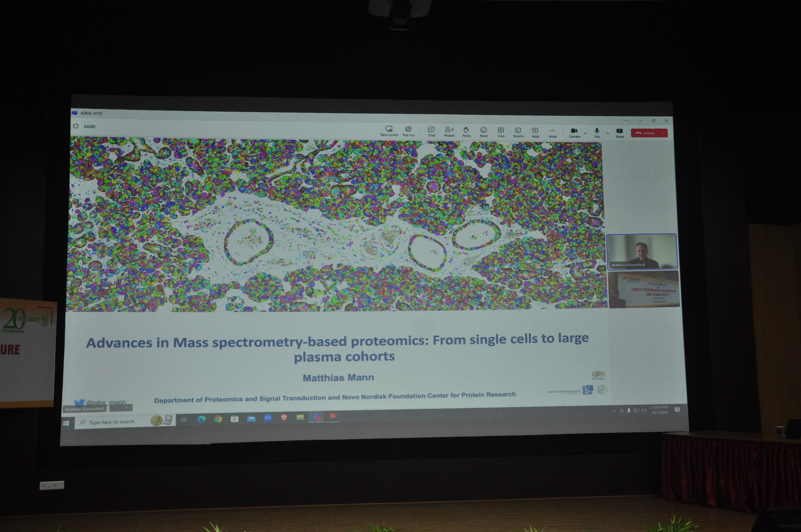Expand the Mic options arrow
The width and height of the screenshot is (801, 532).
[608, 133]
